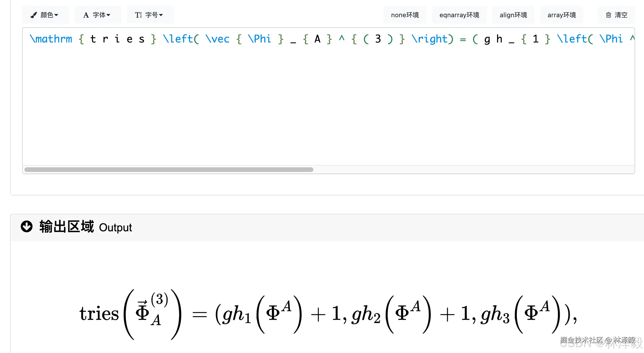This screenshot has width=644, height=353.
Task: Click the circled down-arrow Output icon
Action: coord(27,226)
